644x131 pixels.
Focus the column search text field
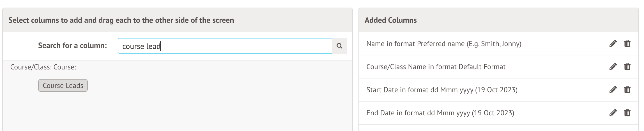point(224,46)
